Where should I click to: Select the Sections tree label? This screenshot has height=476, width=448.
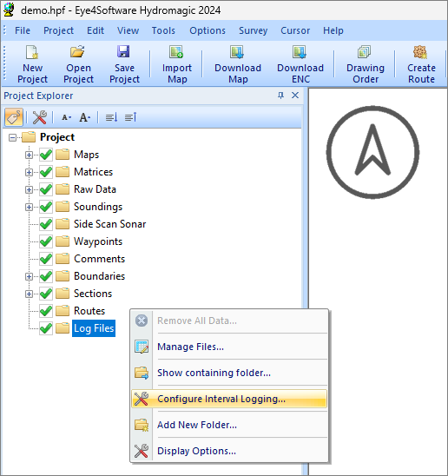[x=93, y=294]
